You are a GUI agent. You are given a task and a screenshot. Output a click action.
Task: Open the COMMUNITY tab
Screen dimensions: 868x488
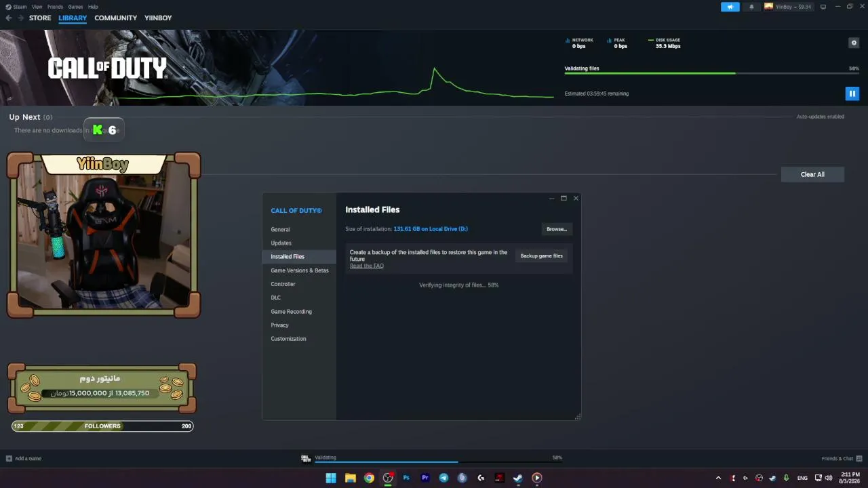(116, 18)
